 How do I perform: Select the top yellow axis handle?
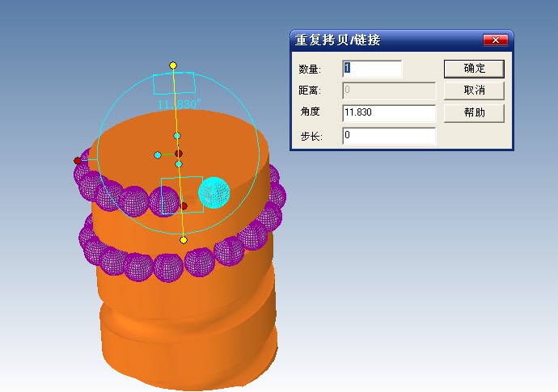click(x=173, y=65)
